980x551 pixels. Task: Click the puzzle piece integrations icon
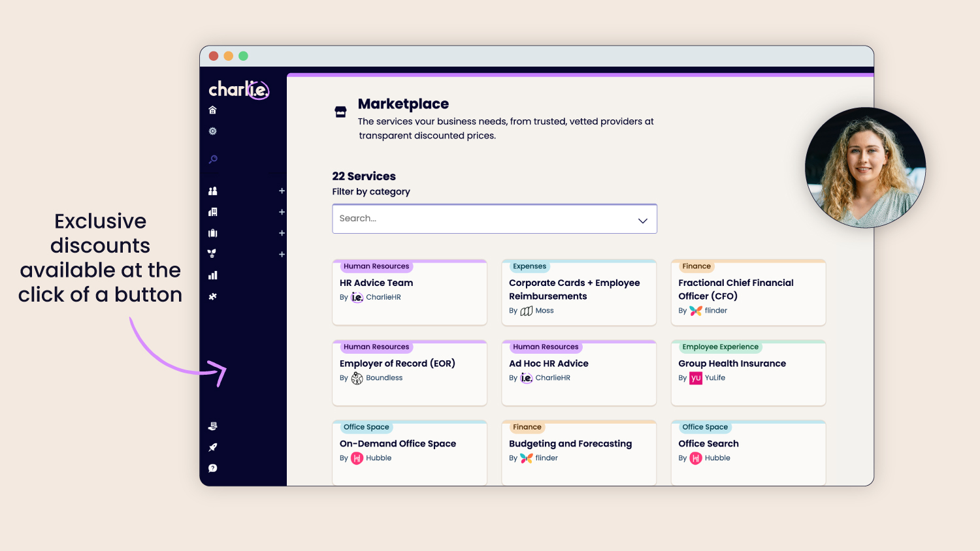pos(212,296)
